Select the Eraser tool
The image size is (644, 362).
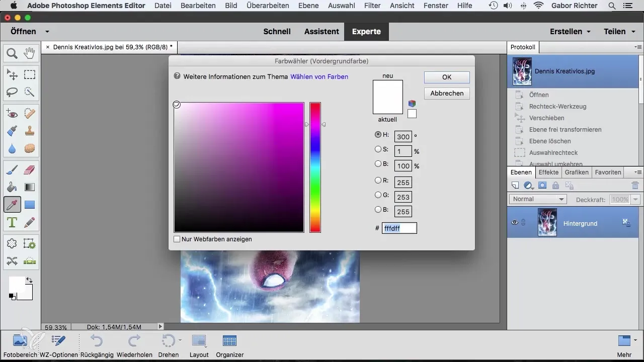30,170
